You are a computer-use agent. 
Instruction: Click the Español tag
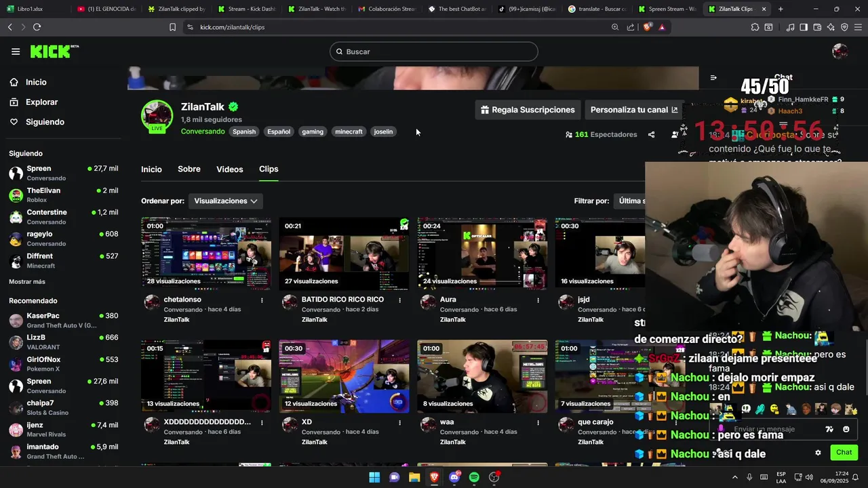[x=279, y=131]
